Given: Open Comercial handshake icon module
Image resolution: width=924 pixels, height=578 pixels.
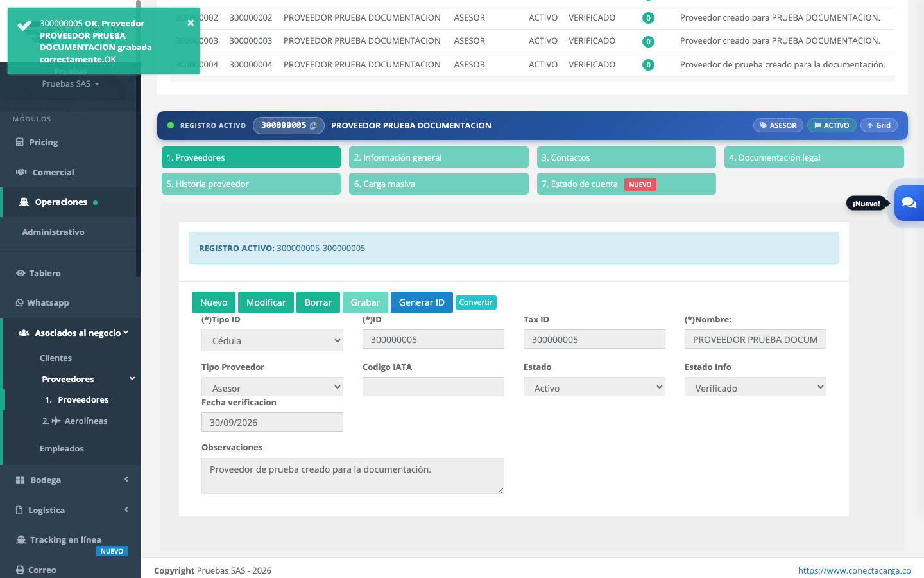Looking at the screenshot, I should tap(21, 172).
